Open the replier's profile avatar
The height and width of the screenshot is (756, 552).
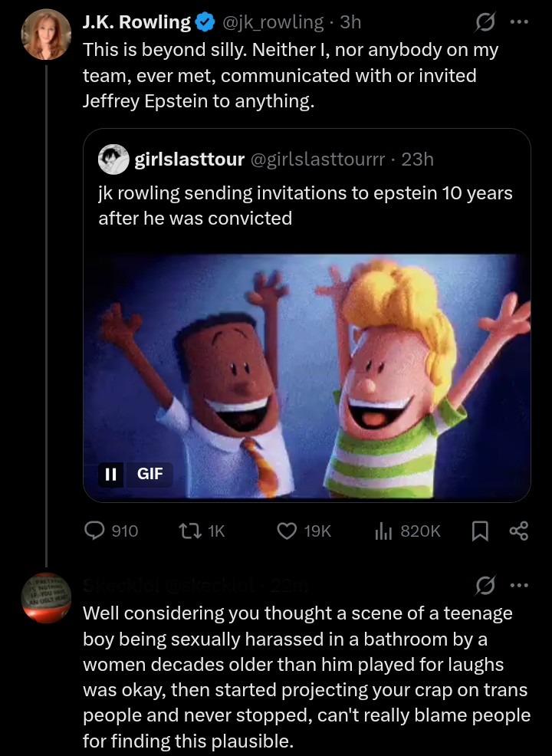(46, 597)
